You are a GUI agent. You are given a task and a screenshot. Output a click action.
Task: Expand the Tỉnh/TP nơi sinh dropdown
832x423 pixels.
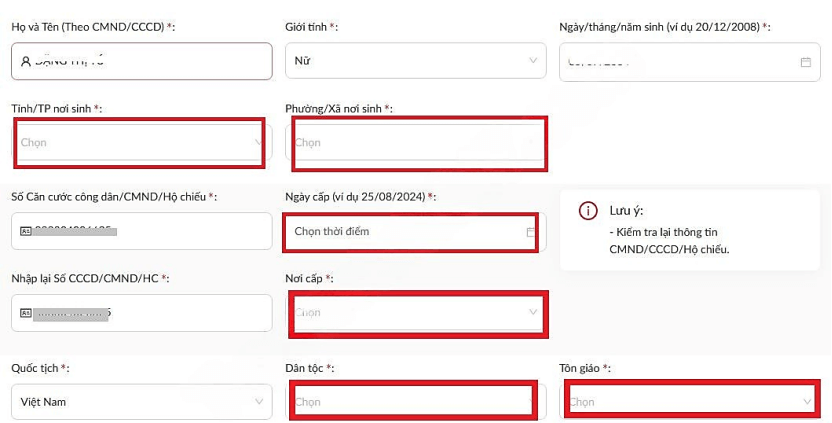(x=140, y=142)
